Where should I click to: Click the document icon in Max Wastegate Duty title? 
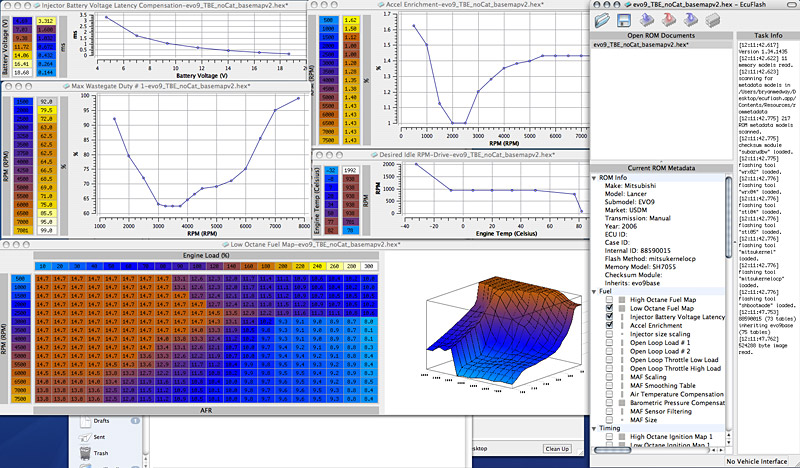tap(66, 86)
